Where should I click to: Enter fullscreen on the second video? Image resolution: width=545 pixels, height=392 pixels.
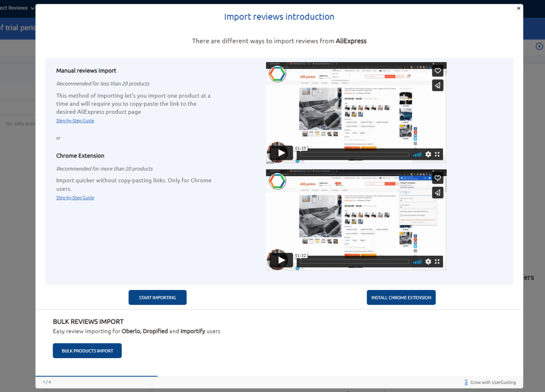[x=437, y=261]
